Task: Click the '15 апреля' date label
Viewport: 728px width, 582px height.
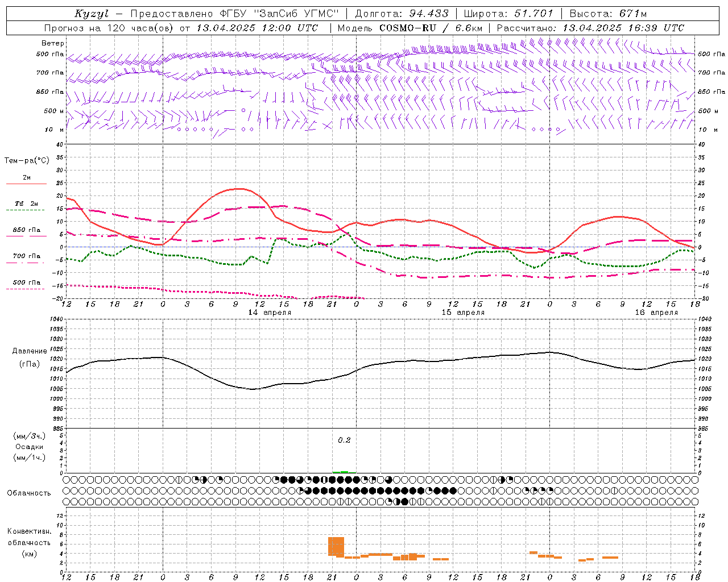Action: (x=463, y=313)
